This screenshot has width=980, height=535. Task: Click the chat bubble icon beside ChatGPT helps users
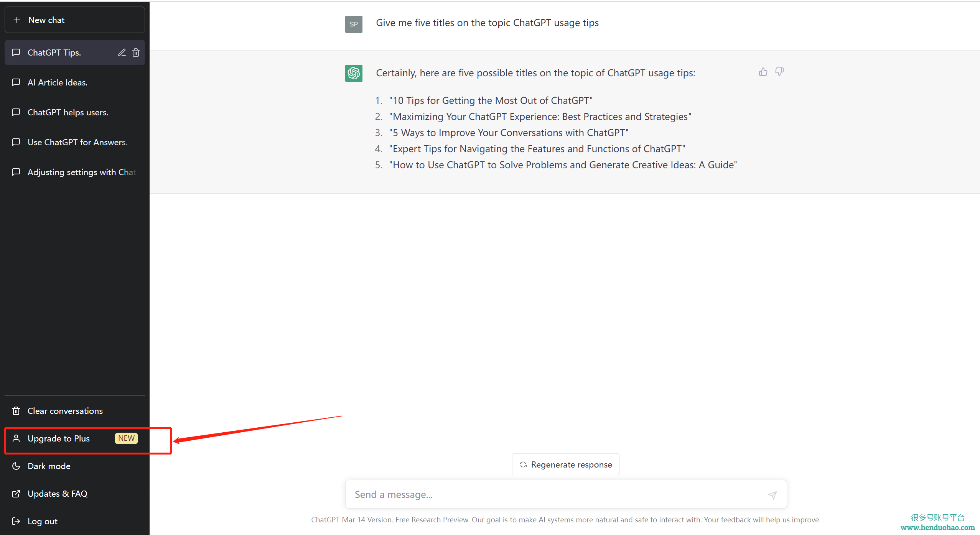pos(16,112)
